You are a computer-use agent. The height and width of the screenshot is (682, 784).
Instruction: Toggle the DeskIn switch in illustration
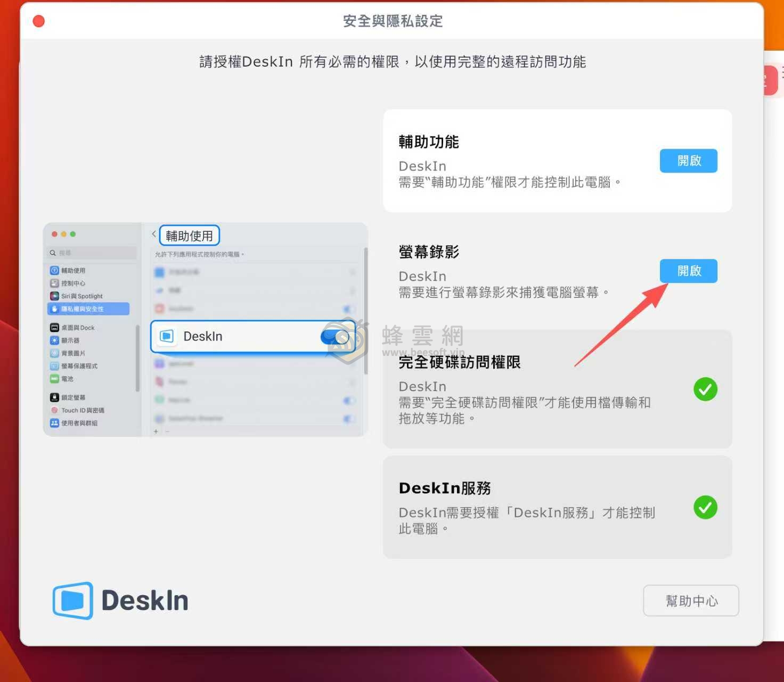(x=335, y=336)
